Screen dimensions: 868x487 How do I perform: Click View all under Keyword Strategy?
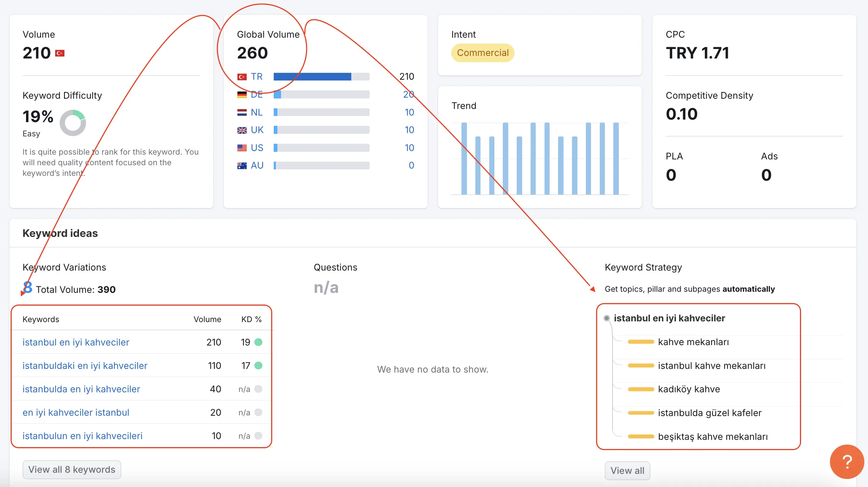(627, 471)
